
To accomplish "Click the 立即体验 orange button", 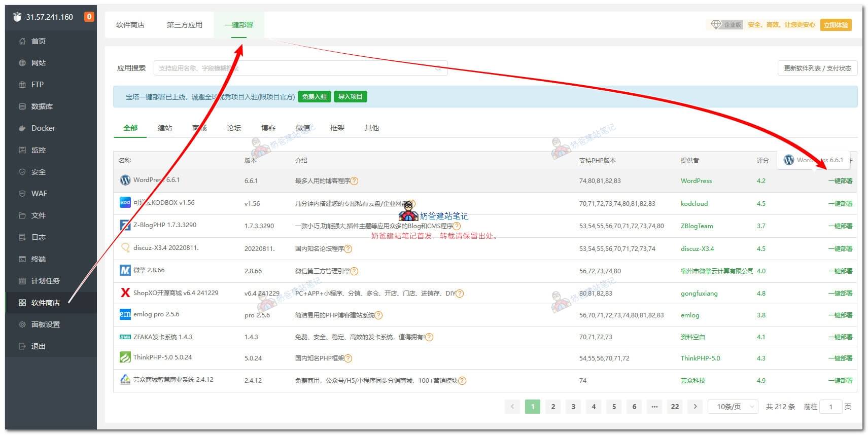I will coord(836,25).
